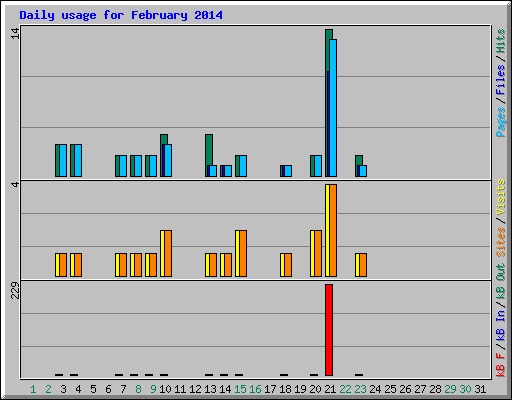Click day '10' on the date axis

point(165,389)
